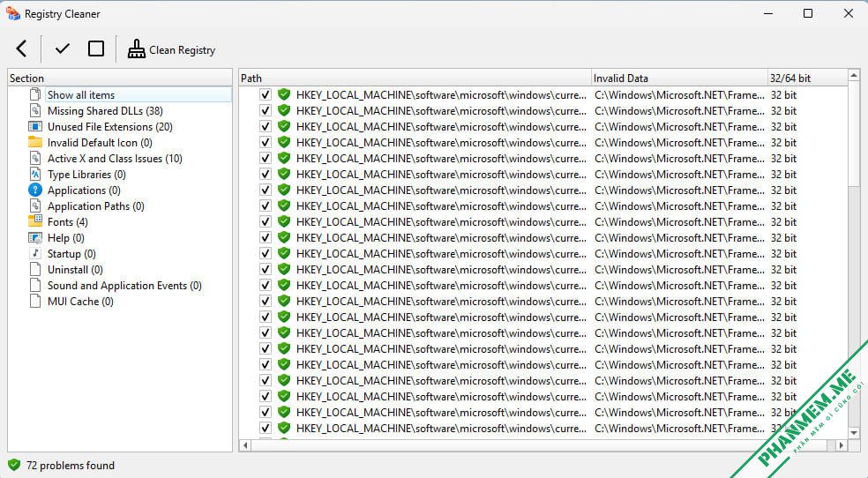Open the Registry Cleaner title bar app icon
The image size is (868, 478).
click(12, 13)
